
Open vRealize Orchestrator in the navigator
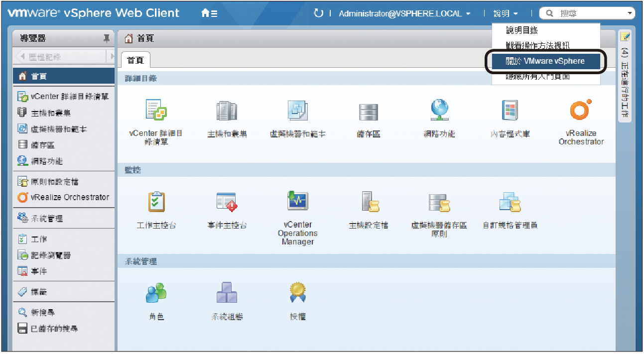64,197
